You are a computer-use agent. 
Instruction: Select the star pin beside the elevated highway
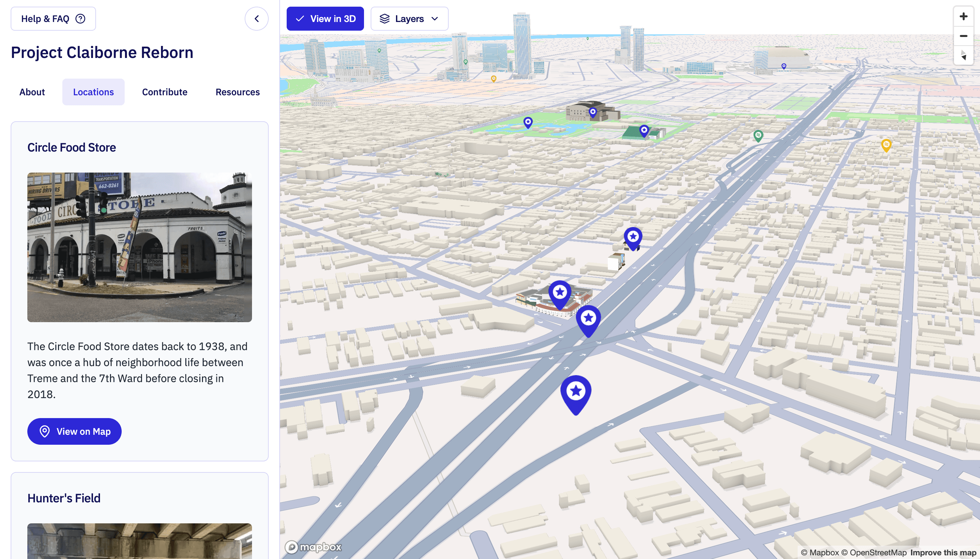tap(588, 321)
